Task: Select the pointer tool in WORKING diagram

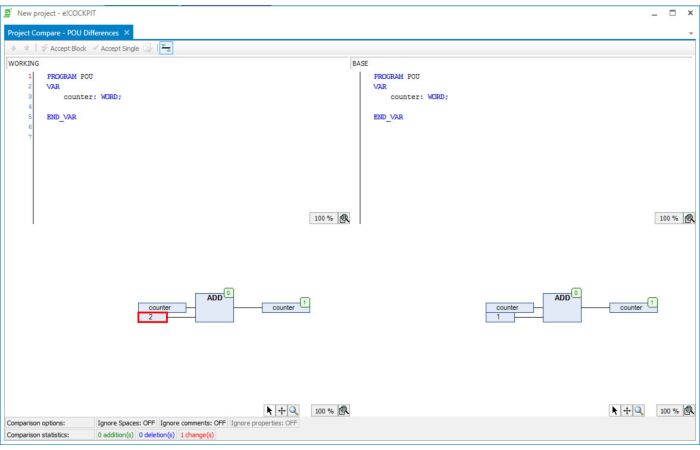Action: [268, 410]
